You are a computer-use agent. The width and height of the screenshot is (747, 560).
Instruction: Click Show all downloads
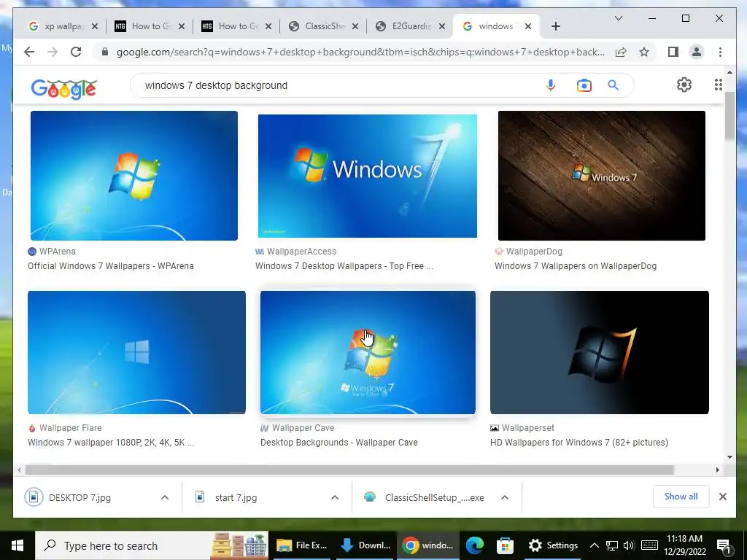coord(681,497)
